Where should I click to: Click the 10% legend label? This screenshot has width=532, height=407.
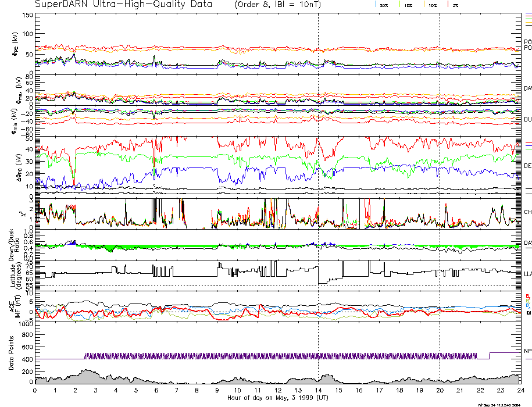click(x=432, y=5)
